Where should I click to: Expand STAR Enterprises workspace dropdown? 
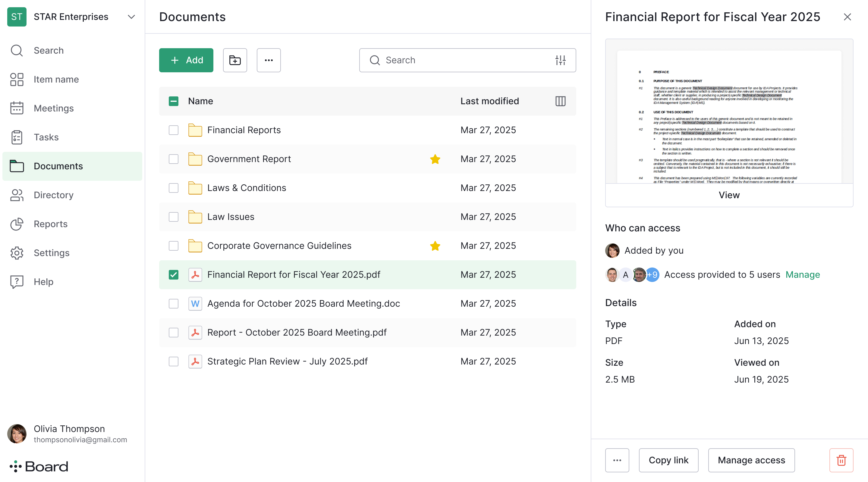tap(131, 17)
